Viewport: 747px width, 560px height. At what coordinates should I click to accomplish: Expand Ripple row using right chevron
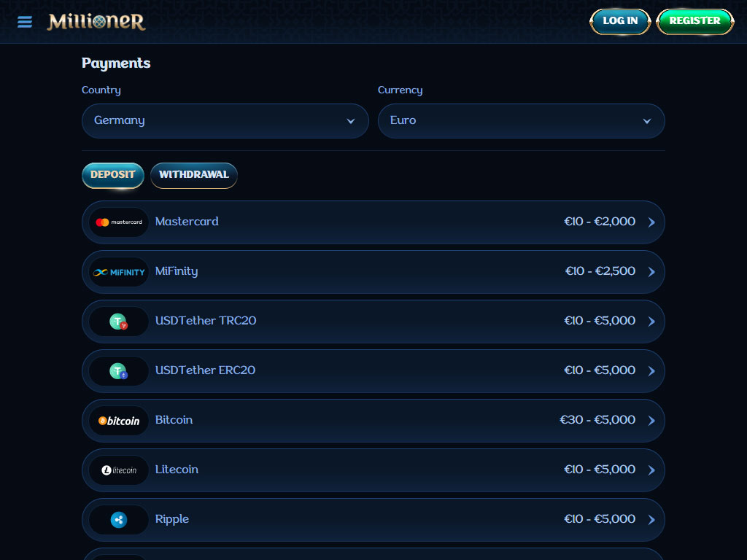651,520
